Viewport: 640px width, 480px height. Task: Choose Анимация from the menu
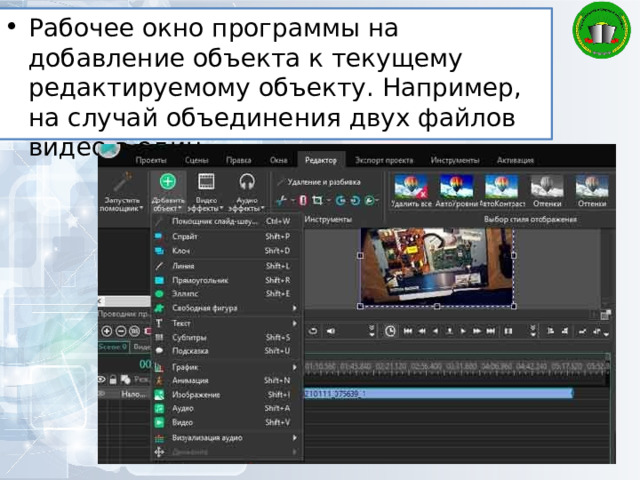pos(227,380)
